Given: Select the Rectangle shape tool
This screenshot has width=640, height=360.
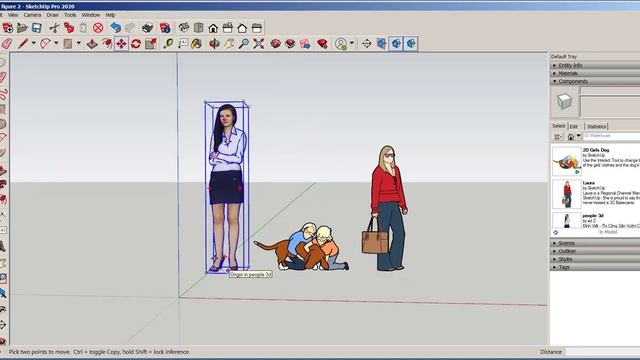Looking at the screenshot, I should click(68, 44).
